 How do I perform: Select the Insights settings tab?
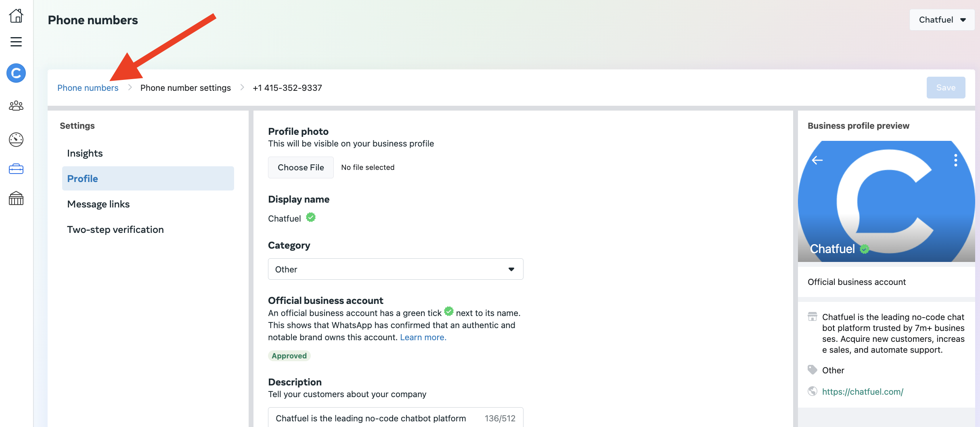coord(85,153)
